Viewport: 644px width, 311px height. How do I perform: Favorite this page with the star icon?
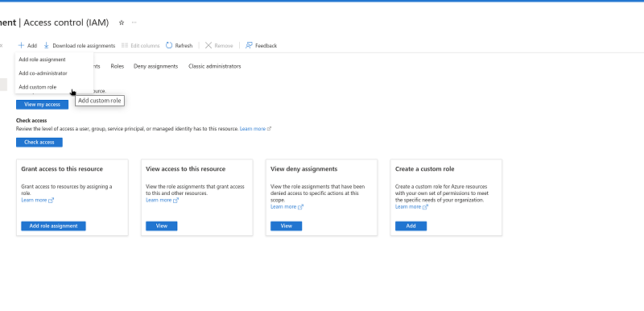[122, 23]
